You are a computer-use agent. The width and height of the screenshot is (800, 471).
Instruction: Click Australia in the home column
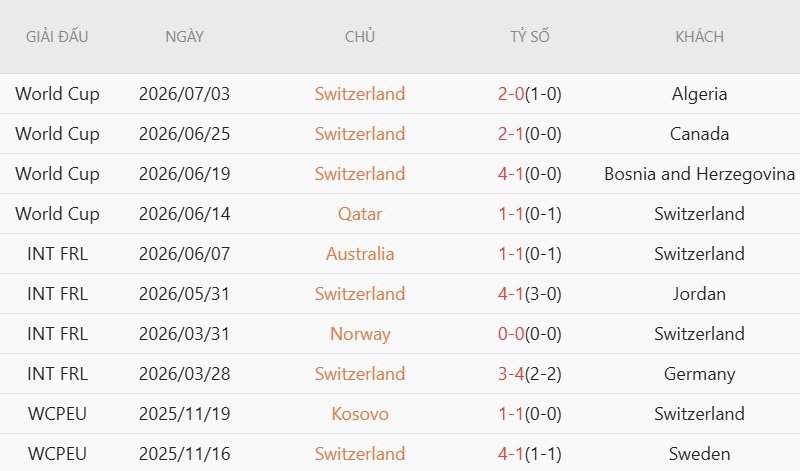(360, 254)
